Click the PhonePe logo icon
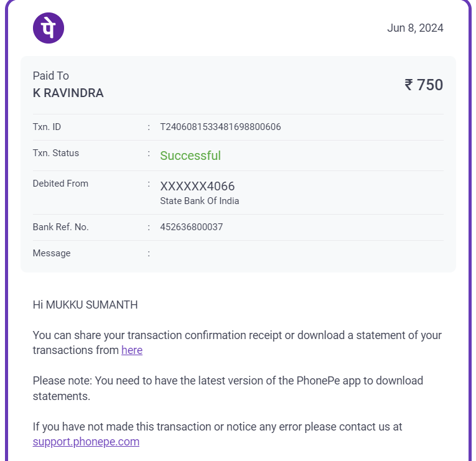The height and width of the screenshot is (461, 476). coord(49,28)
